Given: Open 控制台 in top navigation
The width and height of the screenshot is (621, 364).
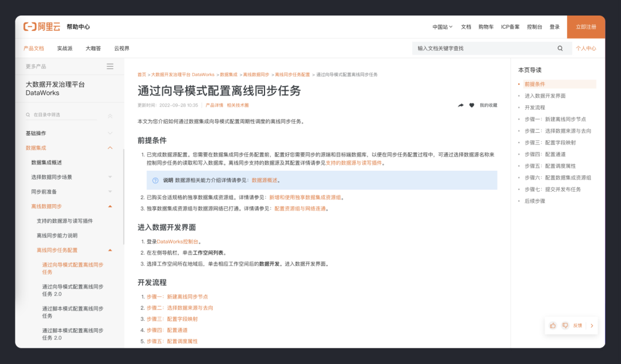Looking at the screenshot, I should pyautogui.click(x=534, y=27).
